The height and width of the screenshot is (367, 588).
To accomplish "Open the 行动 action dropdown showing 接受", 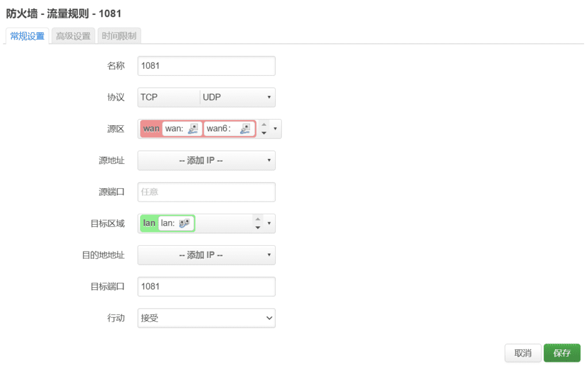I will click(206, 318).
